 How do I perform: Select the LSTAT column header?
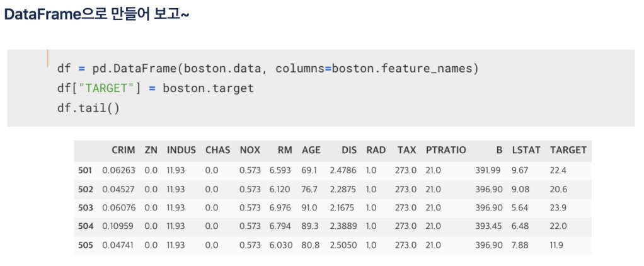click(526, 151)
